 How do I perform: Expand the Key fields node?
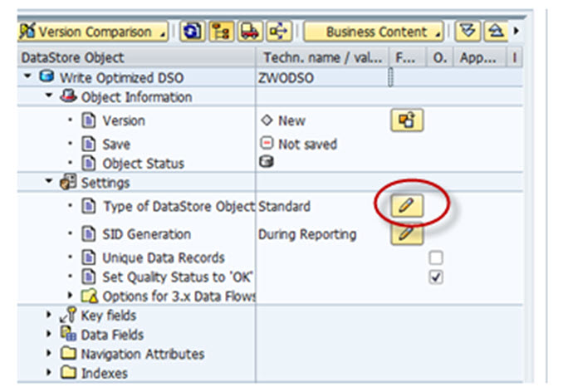[x=51, y=316]
